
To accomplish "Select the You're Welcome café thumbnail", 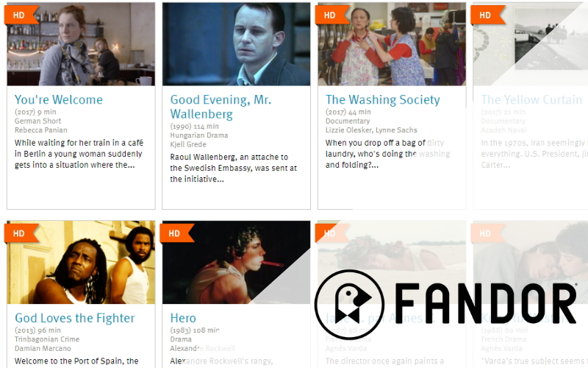I will (81, 44).
